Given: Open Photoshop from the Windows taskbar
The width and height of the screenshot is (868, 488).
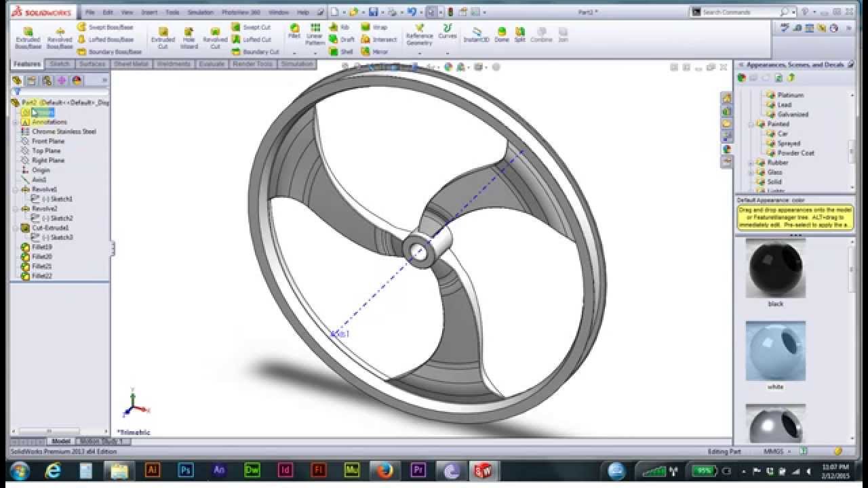Looking at the screenshot, I should (x=185, y=470).
